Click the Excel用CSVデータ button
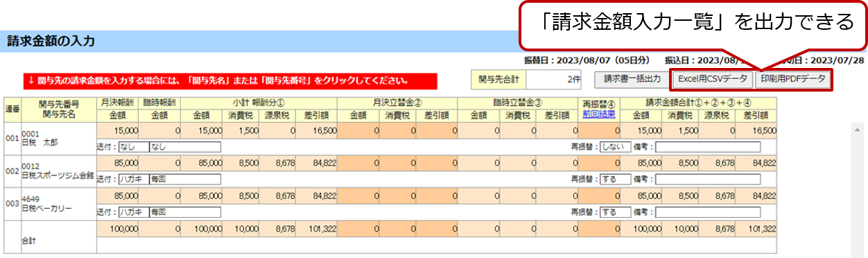 point(713,79)
